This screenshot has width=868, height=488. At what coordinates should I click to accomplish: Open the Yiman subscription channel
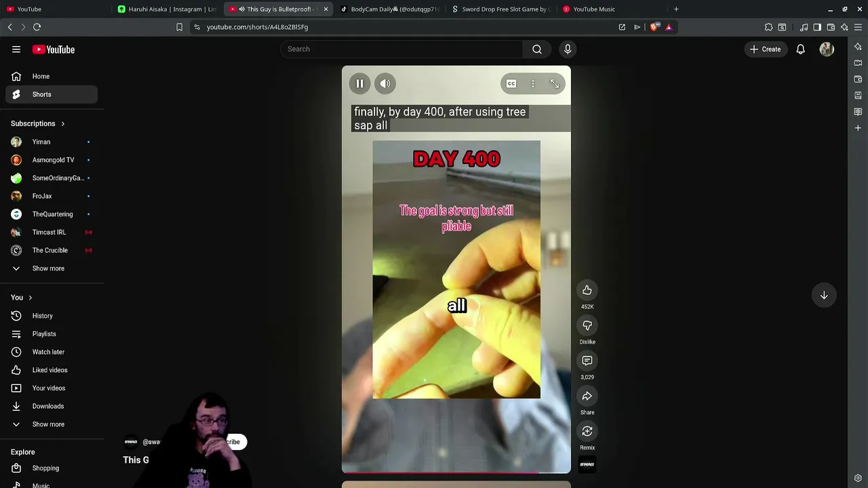[x=52, y=142]
